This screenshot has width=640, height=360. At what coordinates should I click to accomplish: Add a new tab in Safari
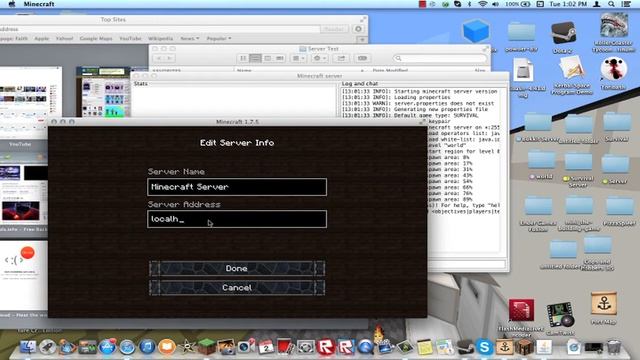click(x=362, y=40)
